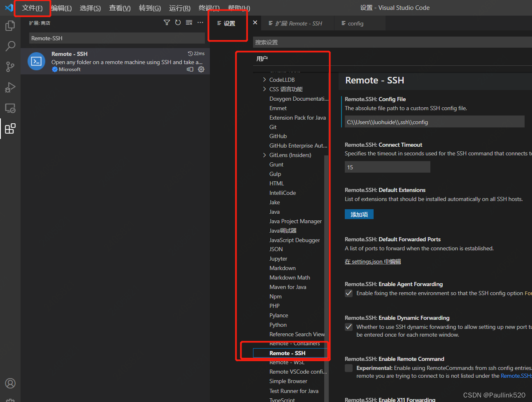Toggle Enable Dynamic Forwarding checkbox

[x=348, y=327]
